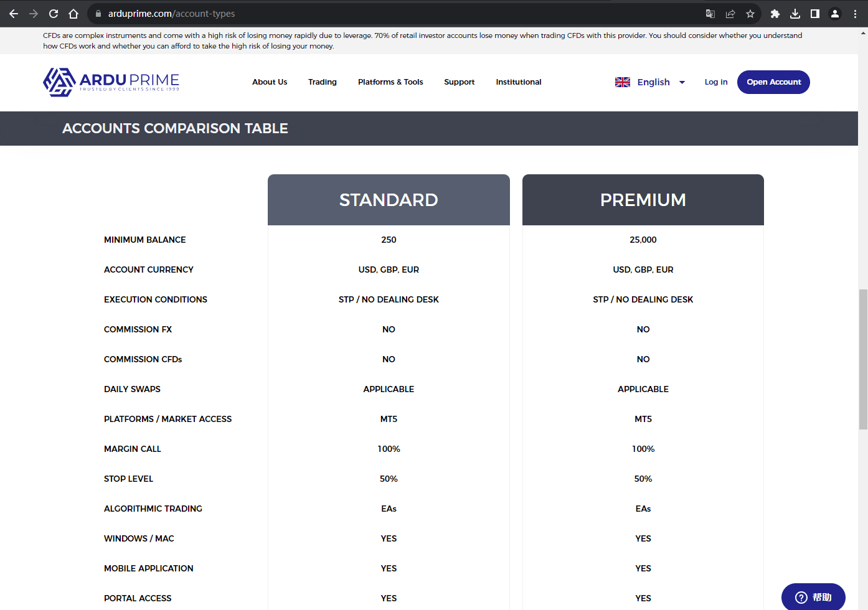Open the browser home page

(x=73, y=14)
